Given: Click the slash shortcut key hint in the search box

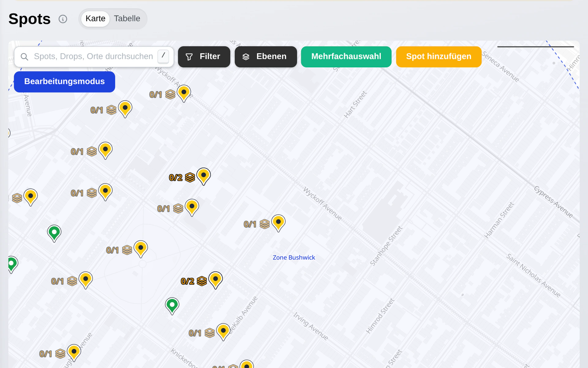Looking at the screenshot, I should point(163,56).
